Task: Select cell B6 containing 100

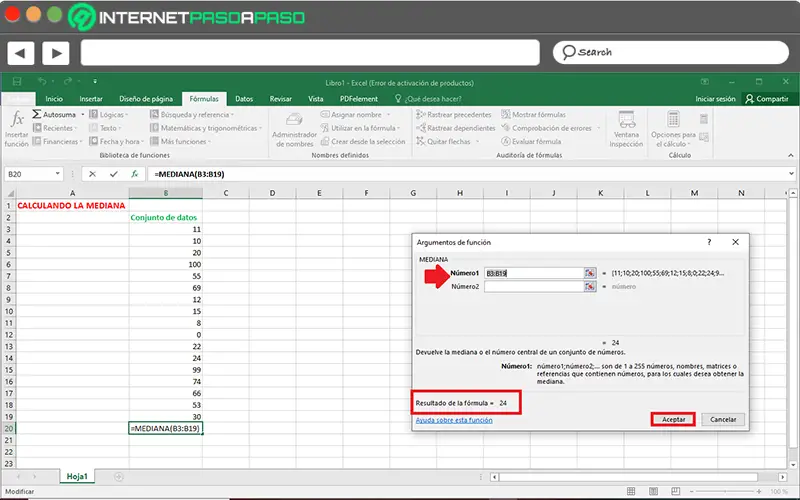Action: (166, 264)
